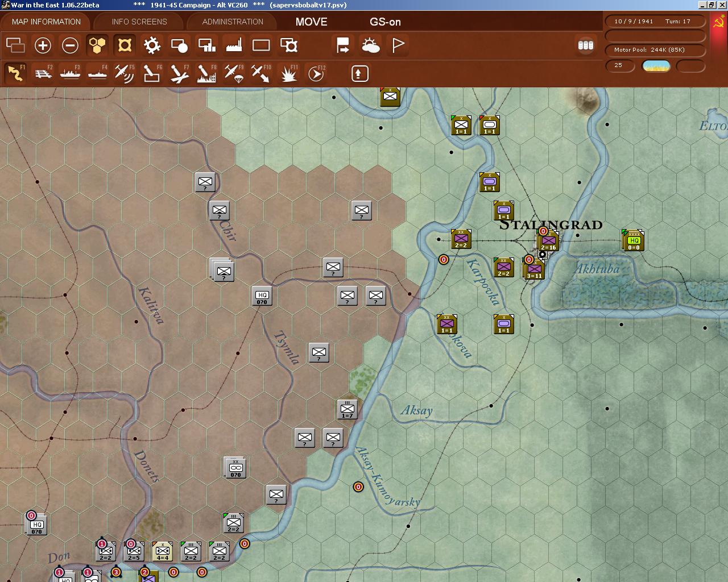Click the zoom in plus icon
The height and width of the screenshot is (582, 728).
[43, 45]
